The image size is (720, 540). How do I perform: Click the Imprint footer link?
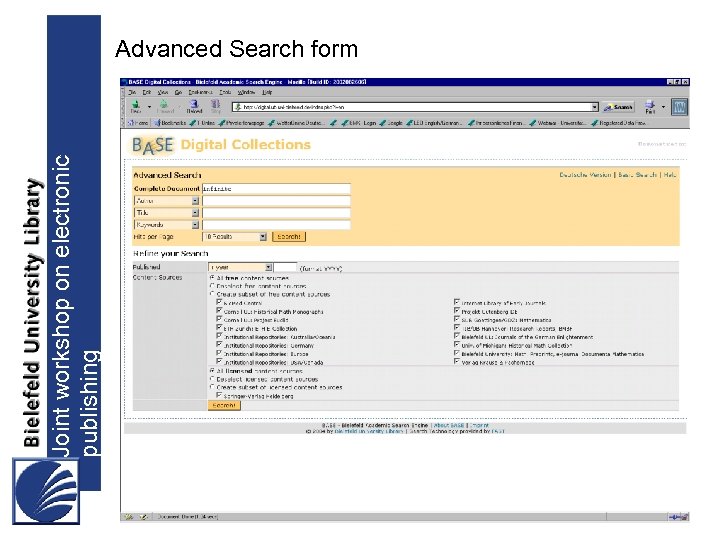coord(479,426)
